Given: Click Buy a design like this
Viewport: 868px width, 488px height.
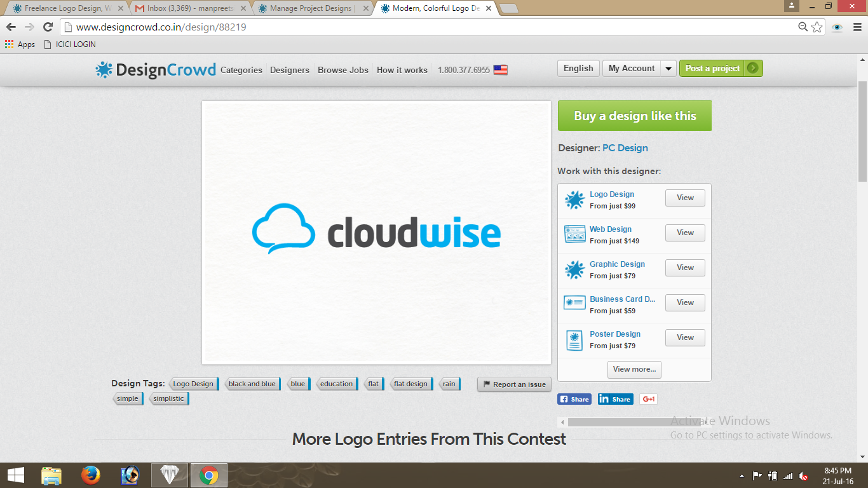Looking at the screenshot, I should tap(634, 116).
